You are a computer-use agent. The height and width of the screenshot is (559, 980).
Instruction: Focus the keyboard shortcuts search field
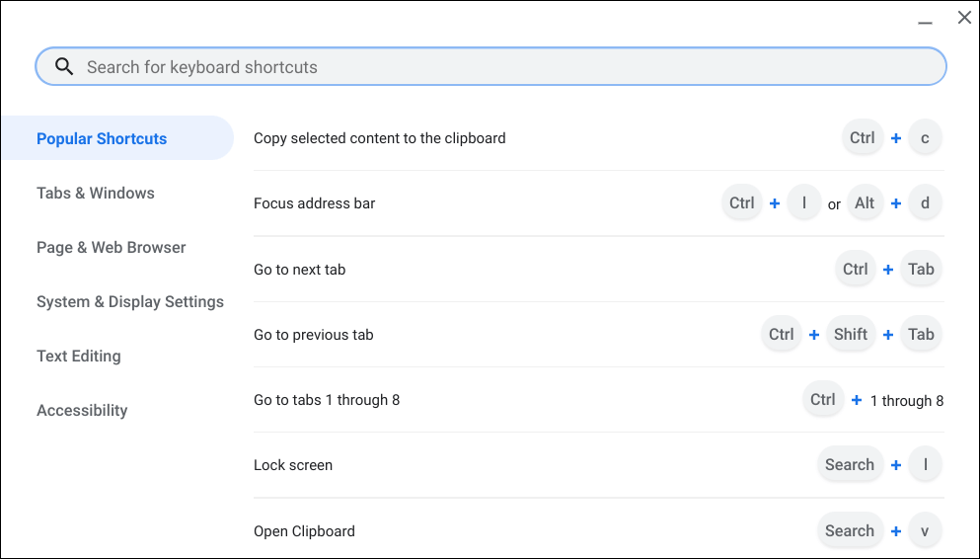(x=493, y=67)
